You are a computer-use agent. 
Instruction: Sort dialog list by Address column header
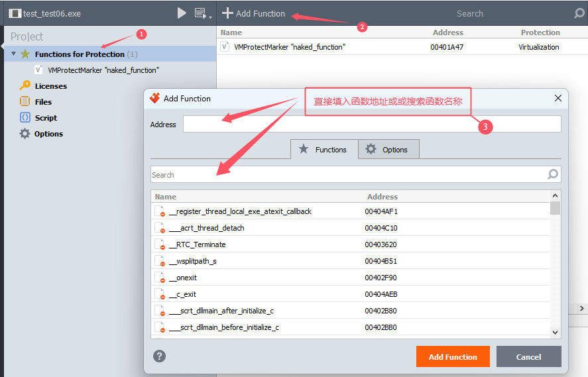382,196
